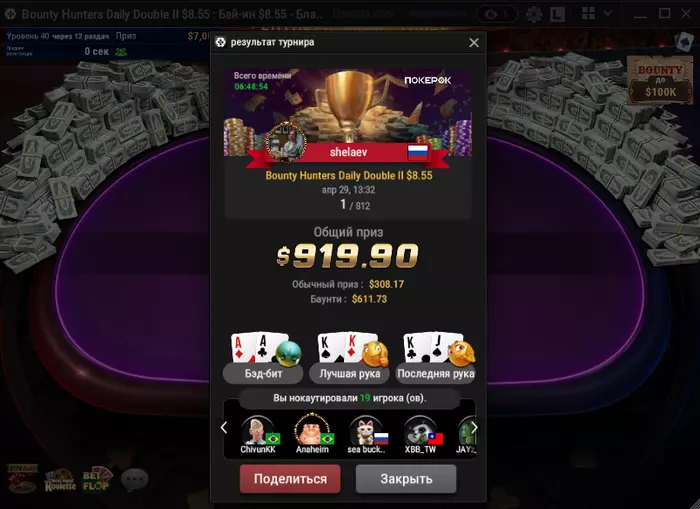The image size is (700, 509).
Task: Show previous knocked-out players with left arrow
Action: [x=224, y=428]
